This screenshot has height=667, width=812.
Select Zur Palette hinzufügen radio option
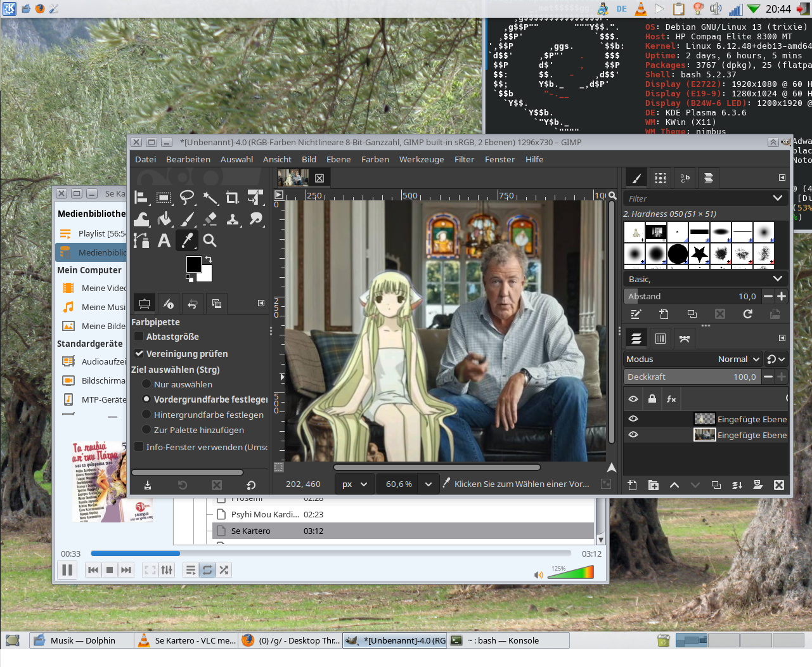(146, 430)
